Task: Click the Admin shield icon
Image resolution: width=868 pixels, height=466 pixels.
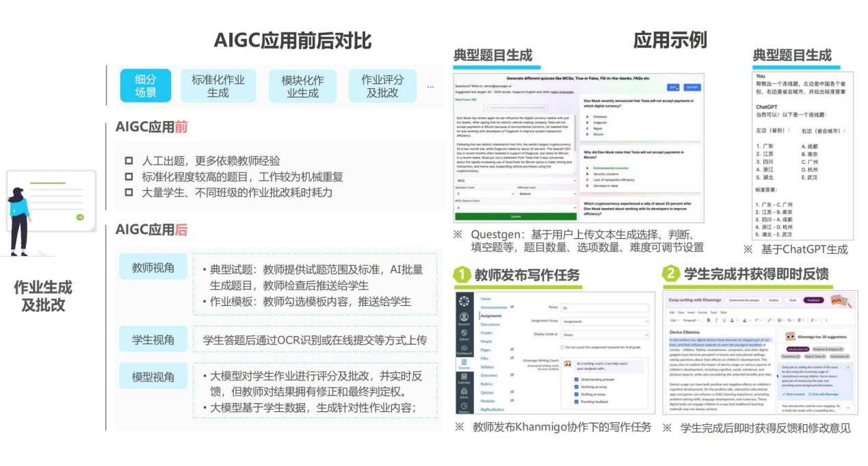Action: [464, 335]
